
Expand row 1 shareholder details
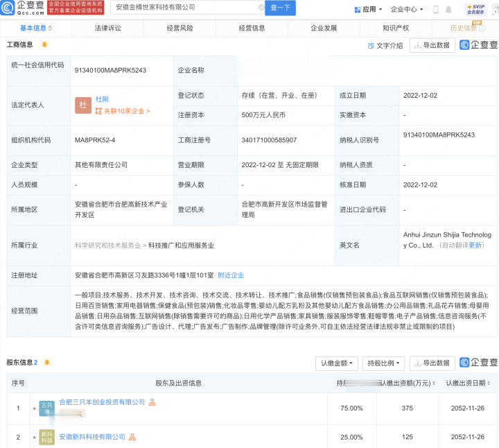34,408
